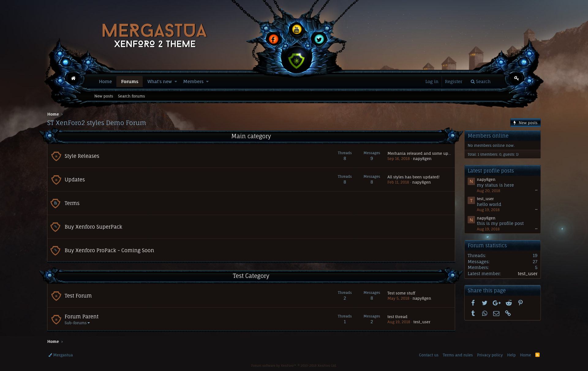The image size is (588, 371).
Task: Open 'All styles has been updated!' thread
Action: pos(413,177)
